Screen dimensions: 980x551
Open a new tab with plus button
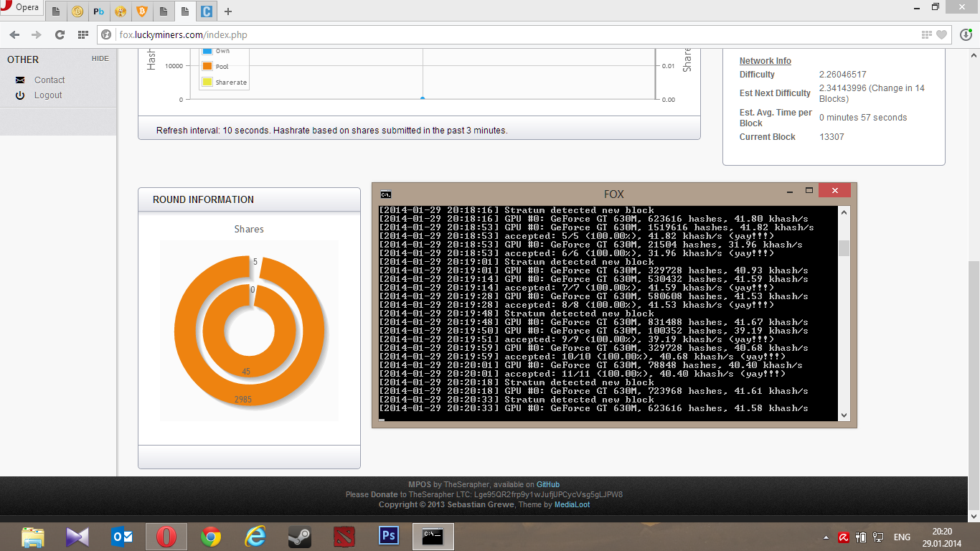pos(228,11)
